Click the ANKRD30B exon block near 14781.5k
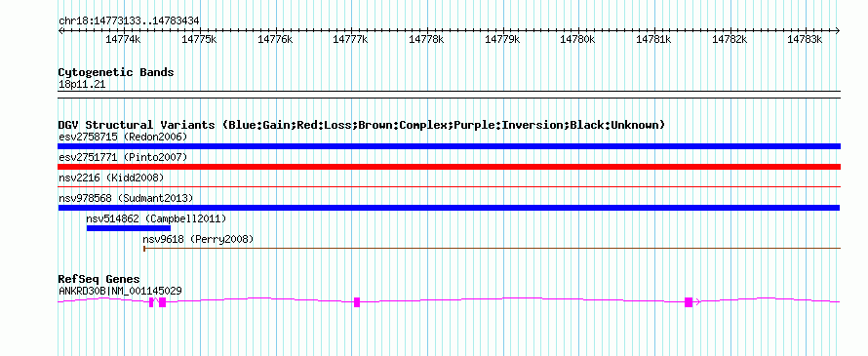 point(689,301)
